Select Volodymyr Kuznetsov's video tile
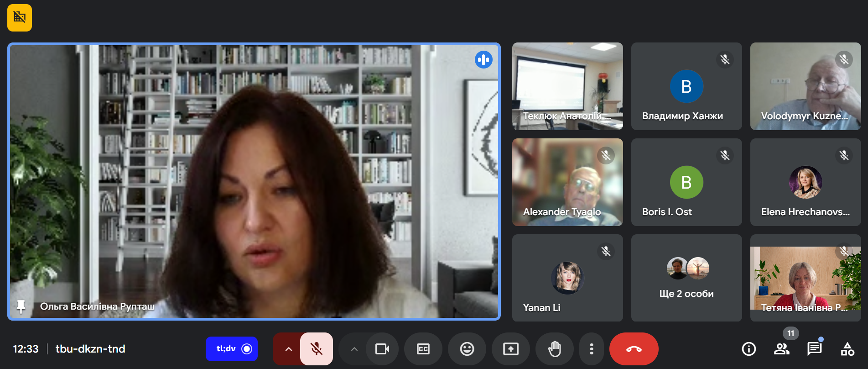 (x=806, y=86)
